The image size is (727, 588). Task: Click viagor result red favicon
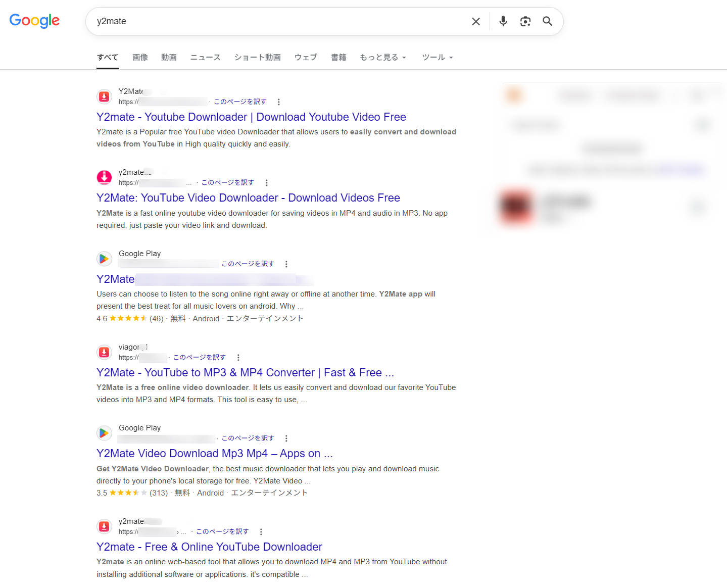point(104,352)
